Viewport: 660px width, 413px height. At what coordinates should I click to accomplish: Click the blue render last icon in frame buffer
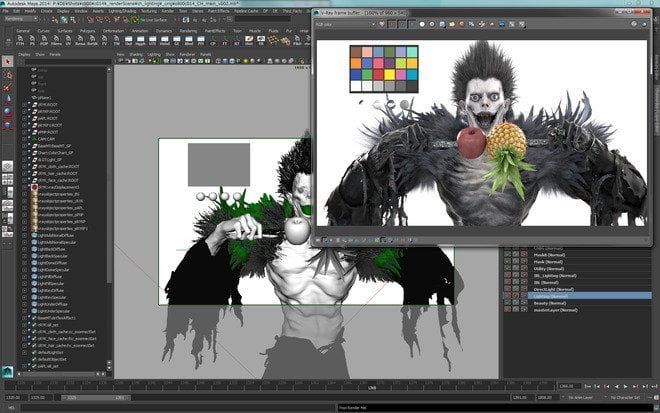(x=502, y=24)
